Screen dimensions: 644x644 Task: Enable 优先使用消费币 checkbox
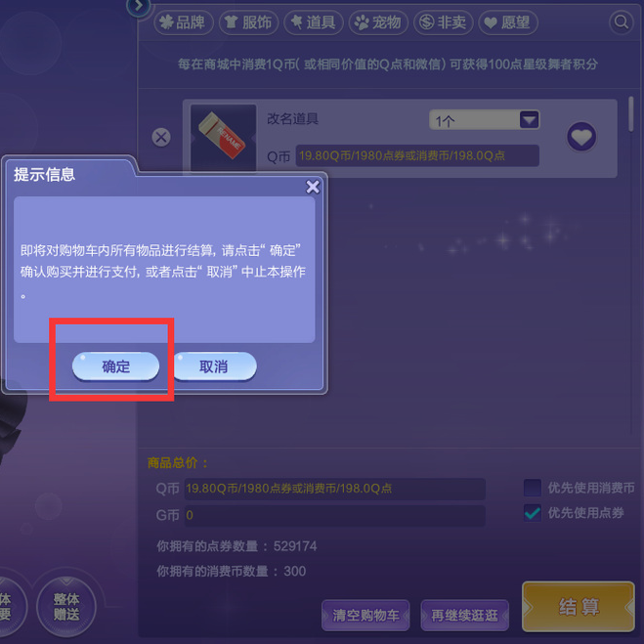point(533,488)
